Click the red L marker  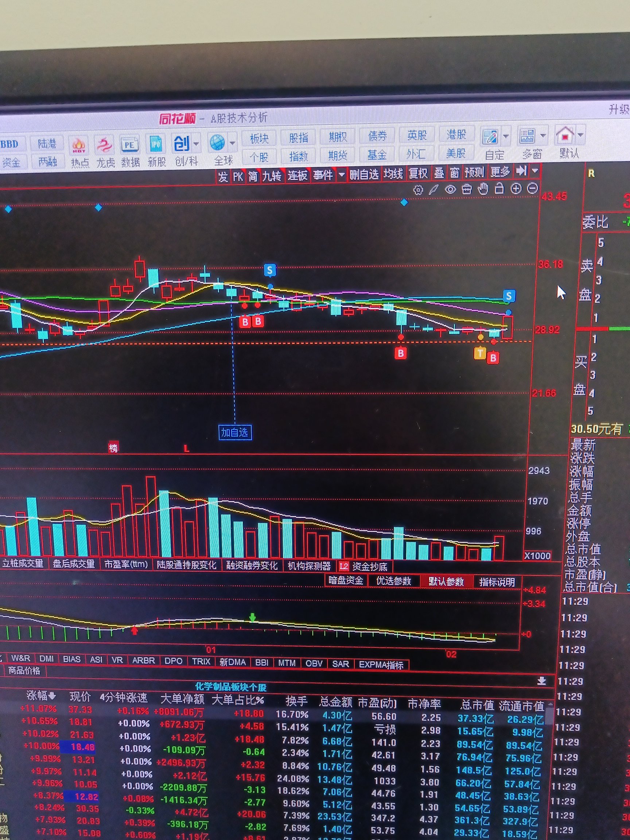click(186, 448)
